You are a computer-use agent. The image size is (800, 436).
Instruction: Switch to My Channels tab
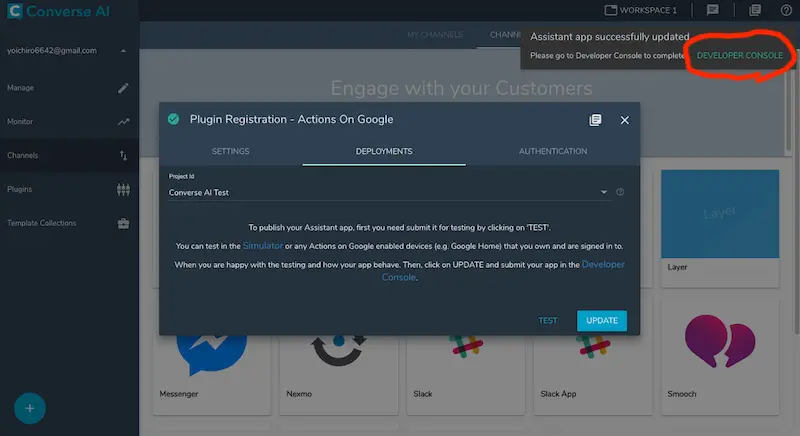tap(435, 35)
